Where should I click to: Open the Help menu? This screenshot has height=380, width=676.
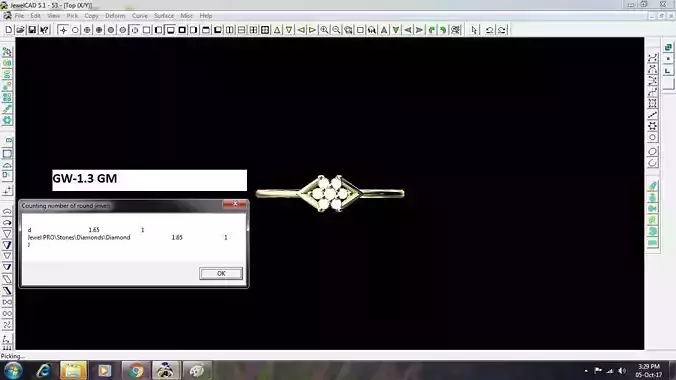click(x=206, y=16)
